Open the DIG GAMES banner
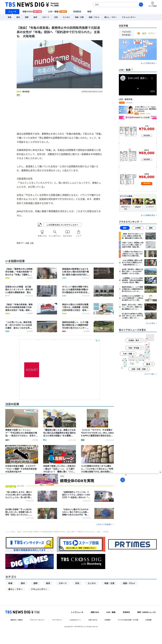 pos(30,561)
